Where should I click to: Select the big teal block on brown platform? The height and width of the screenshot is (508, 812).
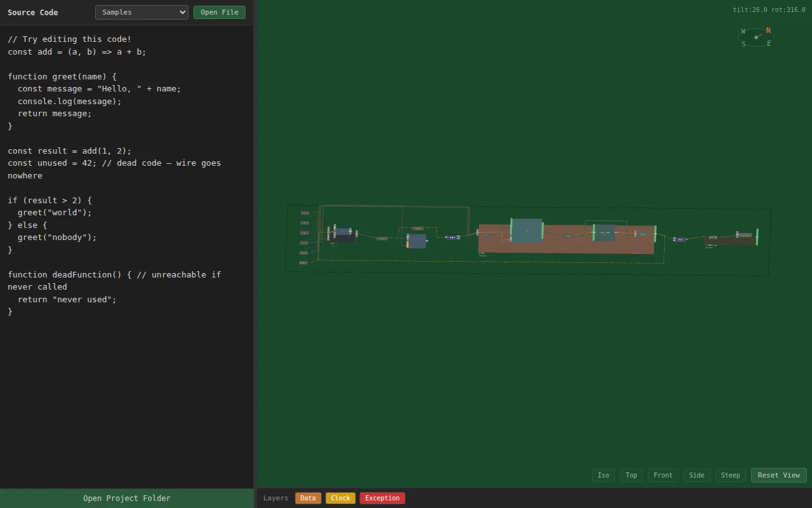[x=527, y=231]
